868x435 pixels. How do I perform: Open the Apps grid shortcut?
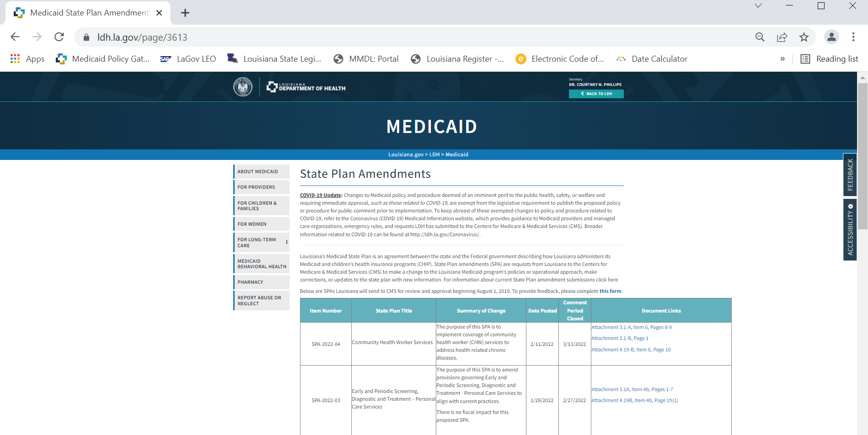tap(27, 59)
